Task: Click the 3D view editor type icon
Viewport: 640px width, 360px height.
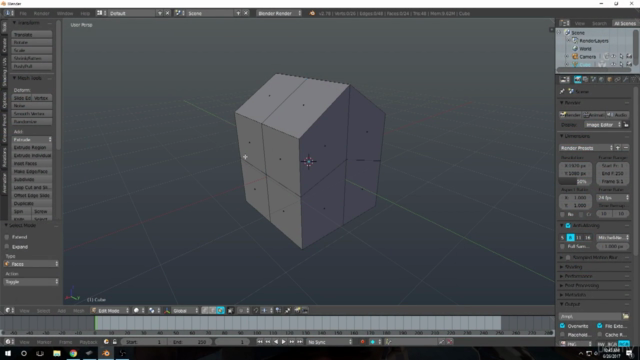Action: pos(8,311)
